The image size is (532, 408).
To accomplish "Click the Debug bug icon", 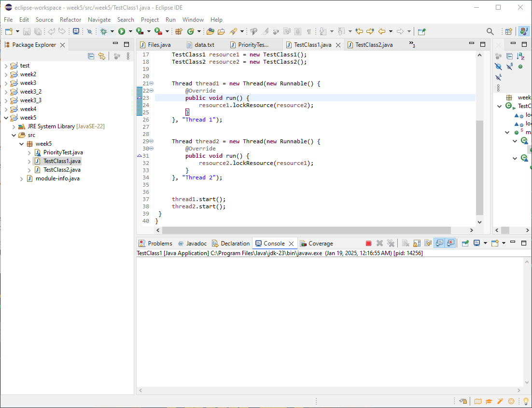I will (103, 31).
